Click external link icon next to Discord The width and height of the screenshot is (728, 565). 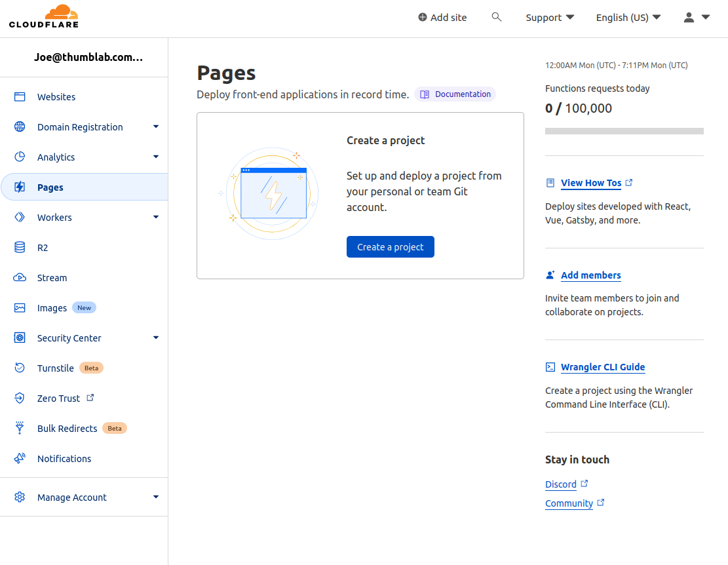[x=584, y=483]
